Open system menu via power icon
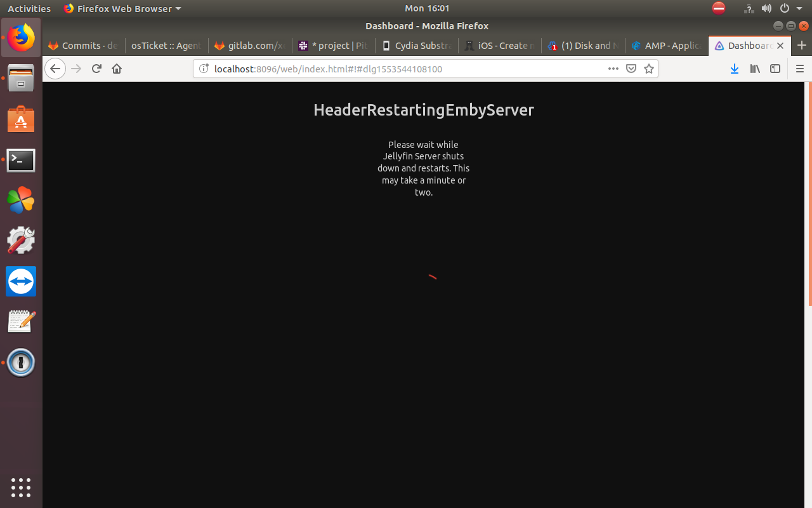Image resolution: width=812 pixels, height=508 pixels. (785, 8)
